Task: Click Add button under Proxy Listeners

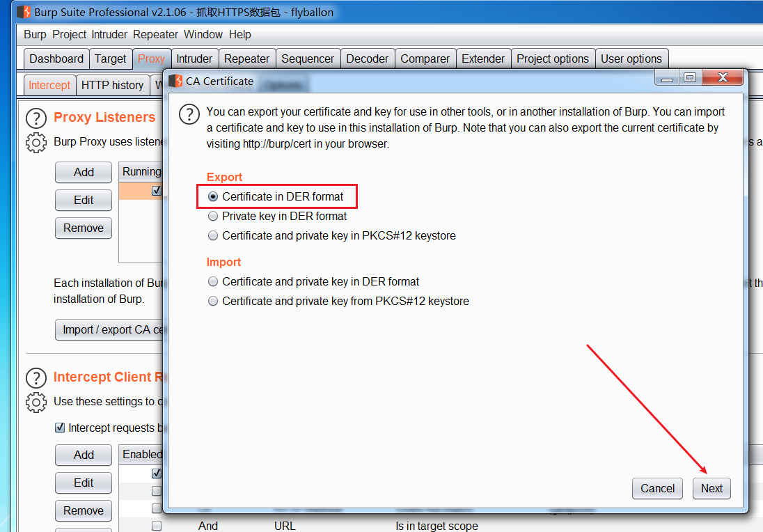Action: 84,172
